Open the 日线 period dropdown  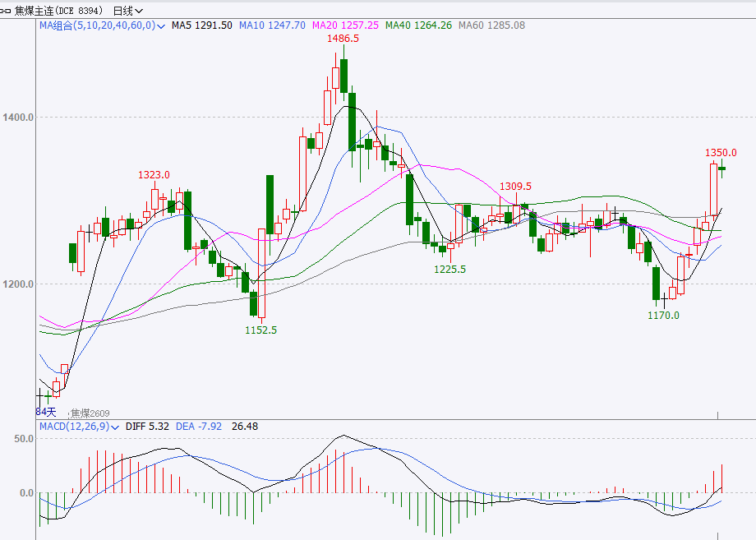(127, 10)
